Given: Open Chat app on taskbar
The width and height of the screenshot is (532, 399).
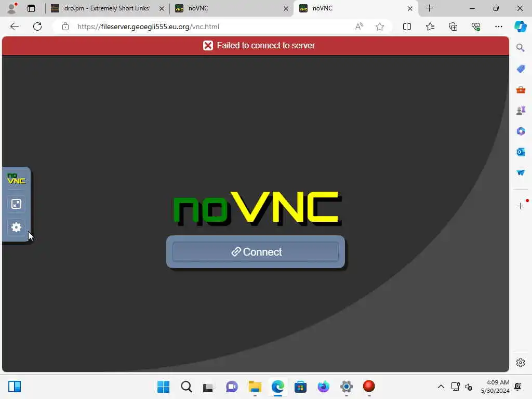Looking at the screenshot, I should (232, 387).
